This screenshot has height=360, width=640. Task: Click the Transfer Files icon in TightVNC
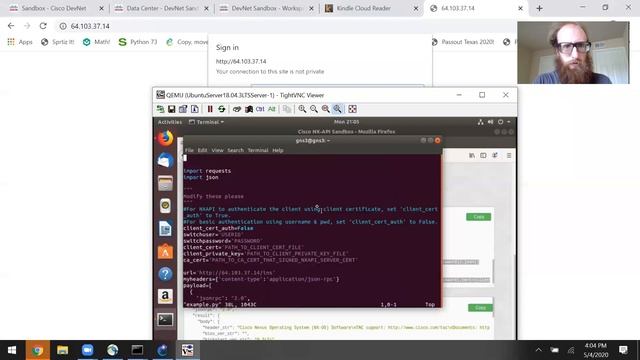[287, 109]
